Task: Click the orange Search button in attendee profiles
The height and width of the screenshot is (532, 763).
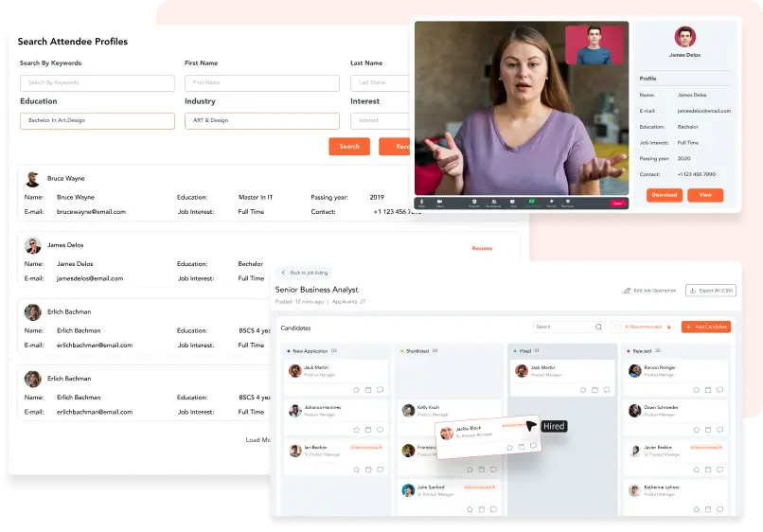Action: click(349, 147)
